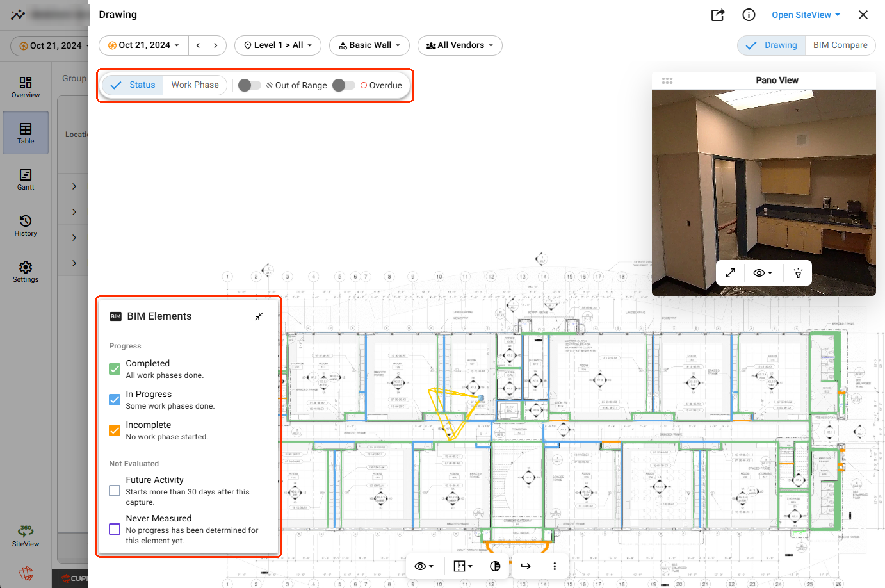This screenshot has width=885, height=588.
Task: Open the eye visibility dropdown on bottom toolbar
Action: click(x=424, y=566)
